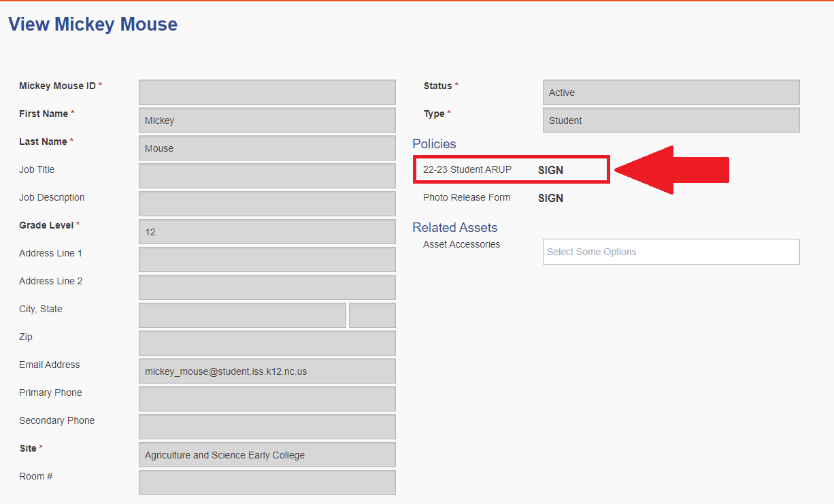Click the Last Name field containing Mouse
Viewport: 834px width, 504px height.
[x=267, y=148]
